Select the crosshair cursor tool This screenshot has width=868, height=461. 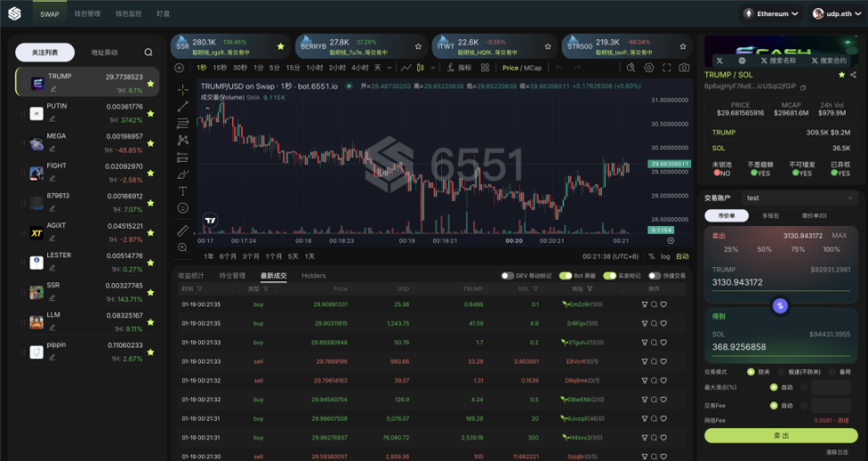click(x=183, y=89)
